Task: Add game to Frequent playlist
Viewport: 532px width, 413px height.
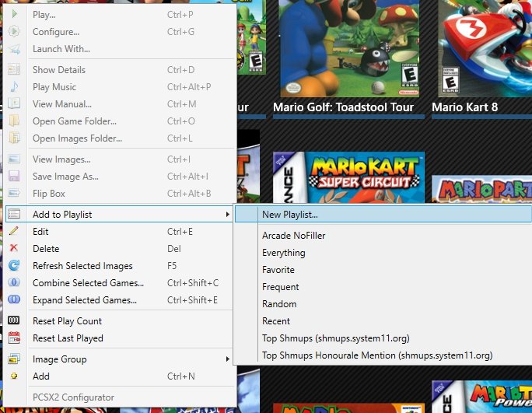Action: click(x=383, y=287)
